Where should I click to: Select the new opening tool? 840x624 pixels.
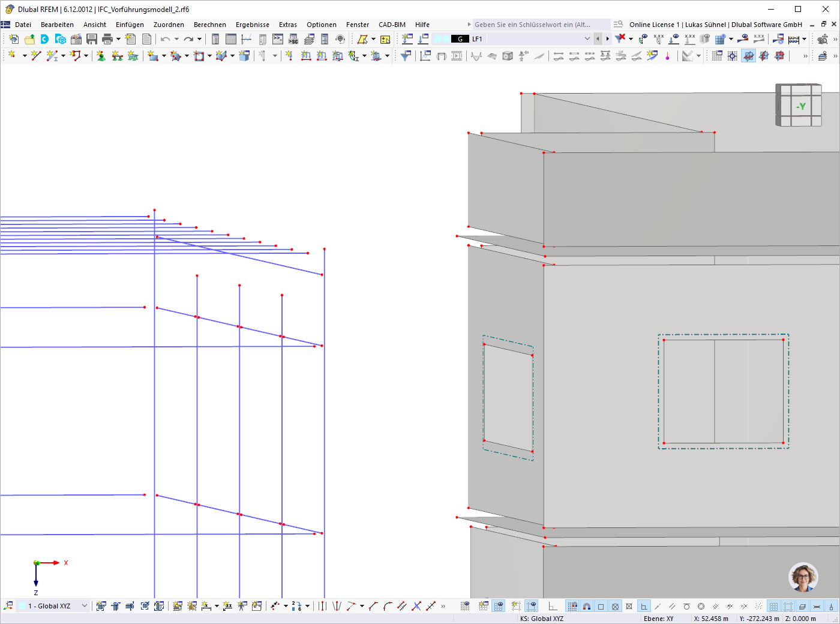tap(199, 56)
